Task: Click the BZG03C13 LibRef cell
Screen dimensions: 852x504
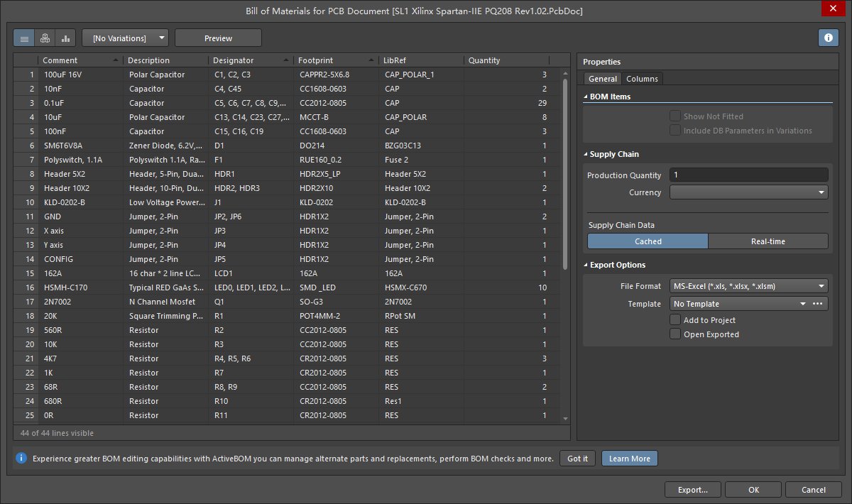Action: click(x=421, y=146)
